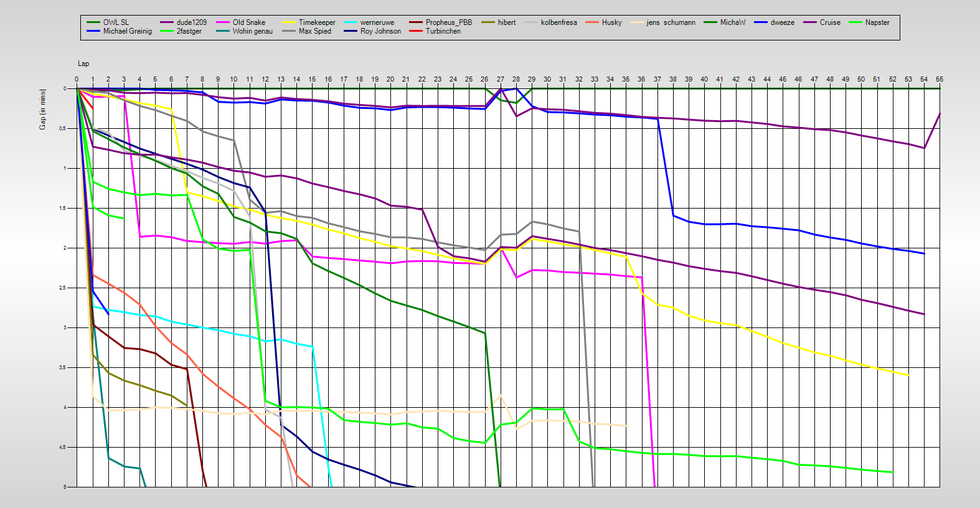Image resolution: width=980 pixels, height=508 pixels.
Task: Click lap number 48 on axis
Action: click(x=830, y=79)
